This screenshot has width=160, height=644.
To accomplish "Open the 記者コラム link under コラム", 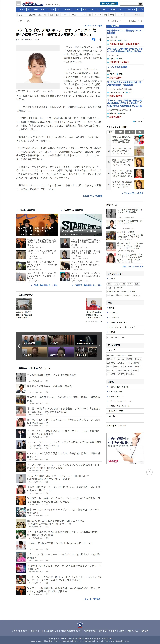I will [113, 416].
